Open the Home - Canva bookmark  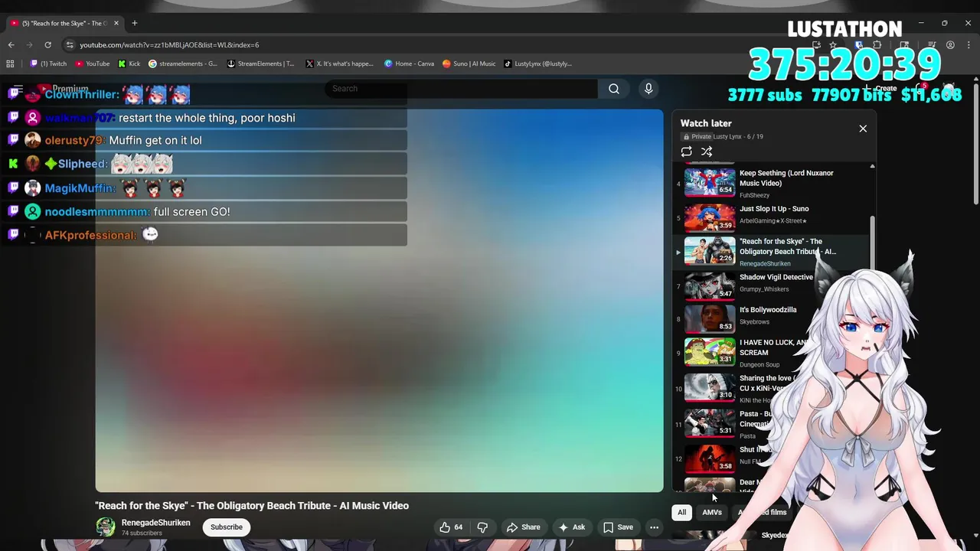pyautogui.click(x=409, y=64)
